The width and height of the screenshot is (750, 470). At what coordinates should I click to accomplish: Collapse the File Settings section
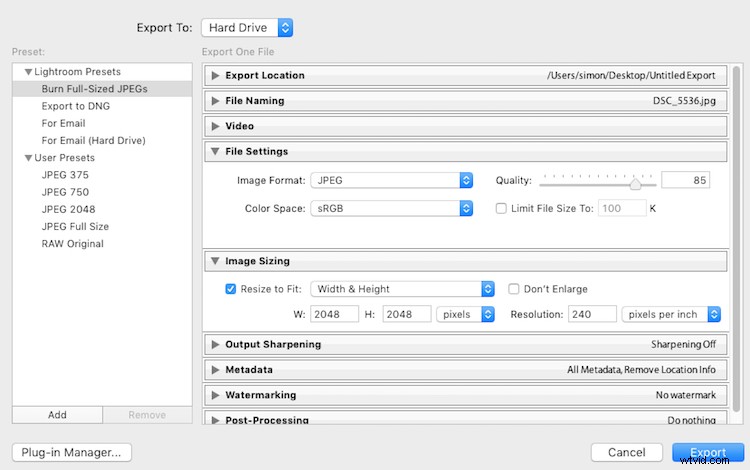(x=215, y=152)
